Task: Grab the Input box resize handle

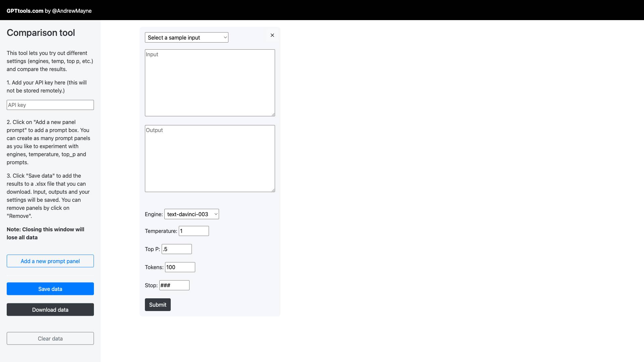Action: coord(273,115)
